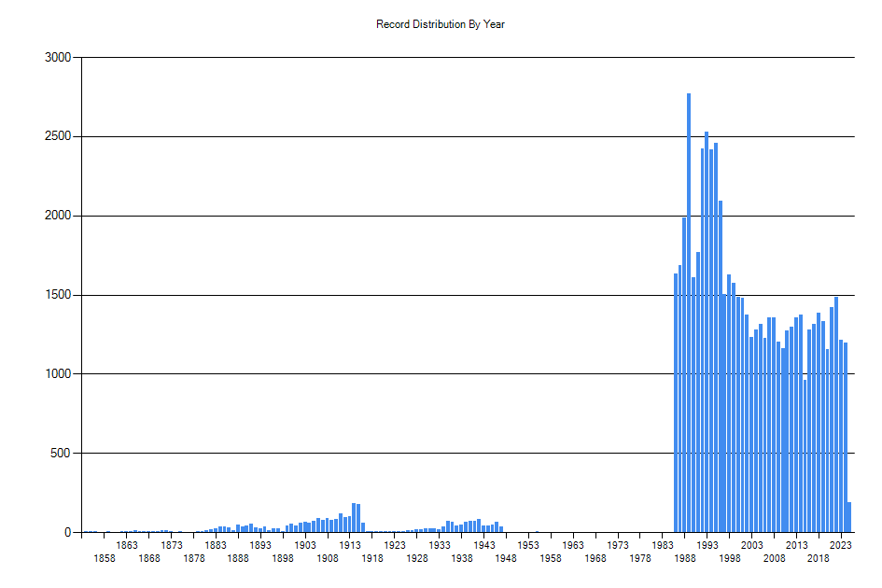
Task: Click the x-axis label 1928
Action: point(417,558)
